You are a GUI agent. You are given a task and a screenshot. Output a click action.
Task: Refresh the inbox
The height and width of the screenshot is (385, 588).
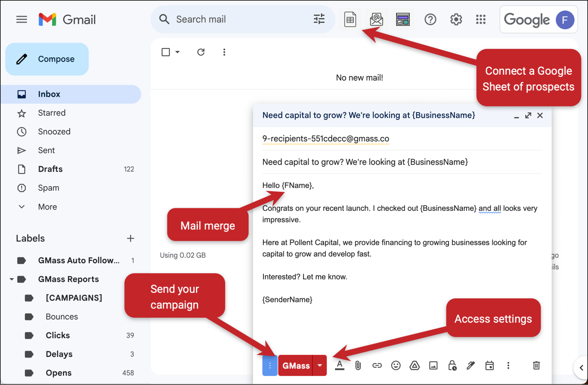pyautogui.click(x=201, y=52)
